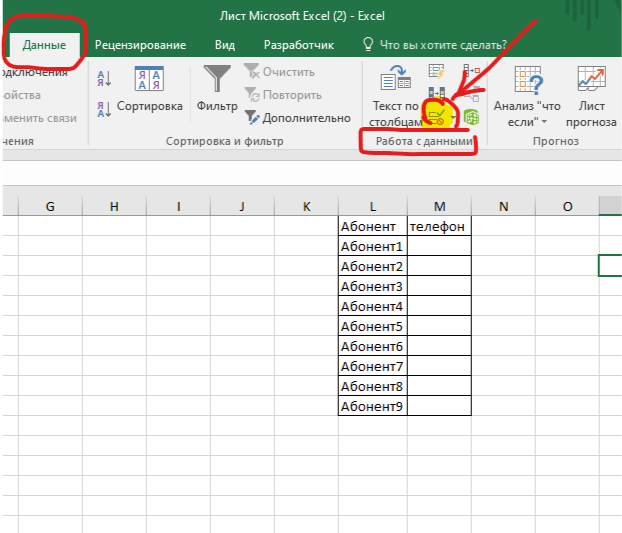
Task: Open Дополнительно advanced filter
Action: (298, 118)
